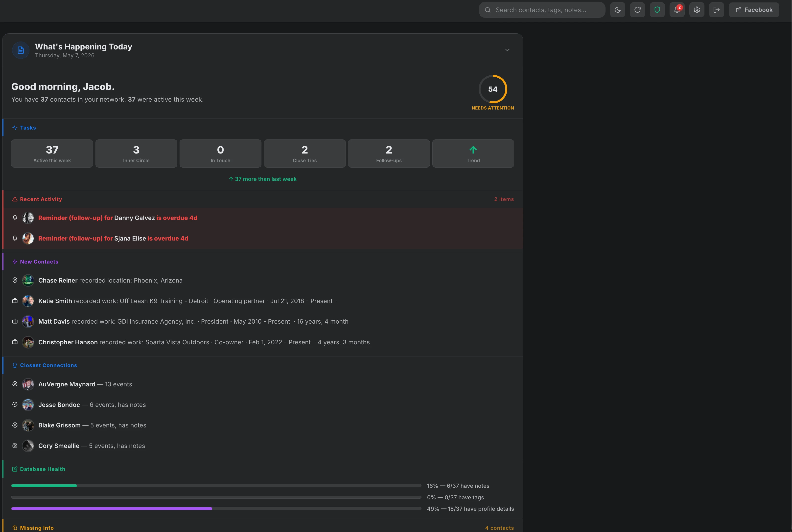
Task: Click status icon beside Blake Grissom
Action: click(15, 425)
